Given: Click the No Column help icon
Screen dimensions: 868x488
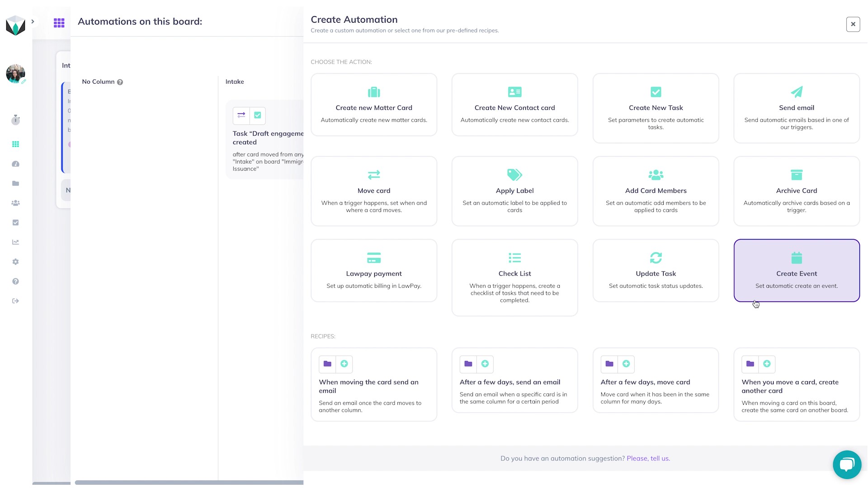Looking at the screenshot, I should (x=120, y=82).
